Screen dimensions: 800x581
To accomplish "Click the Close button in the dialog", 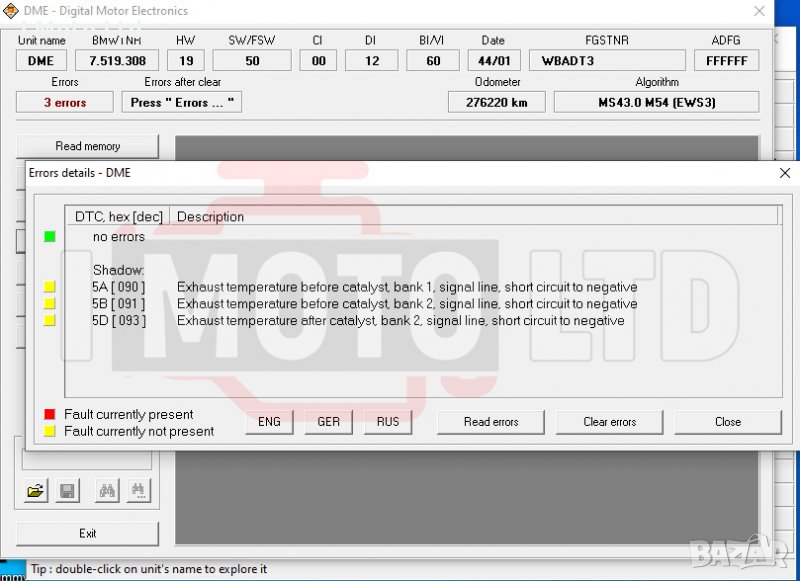I will [727, 422].
